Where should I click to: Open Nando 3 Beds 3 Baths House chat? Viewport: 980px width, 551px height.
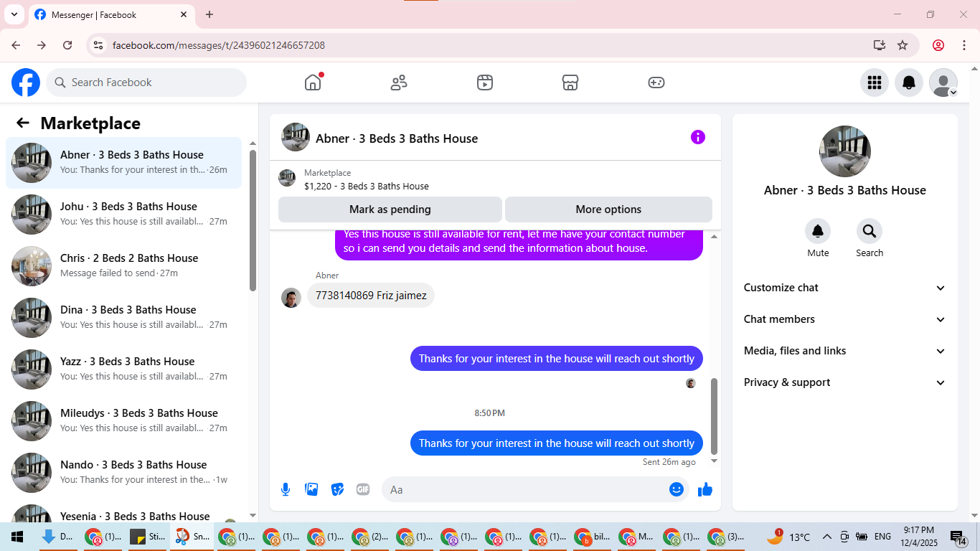pos(123,473)
